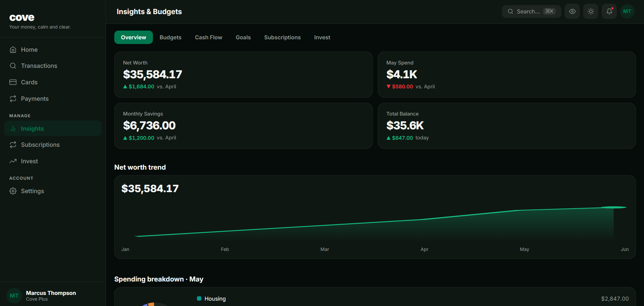Navigate to Payments in sidebar
Screen dimensions: 644x306
pos(53,99)
